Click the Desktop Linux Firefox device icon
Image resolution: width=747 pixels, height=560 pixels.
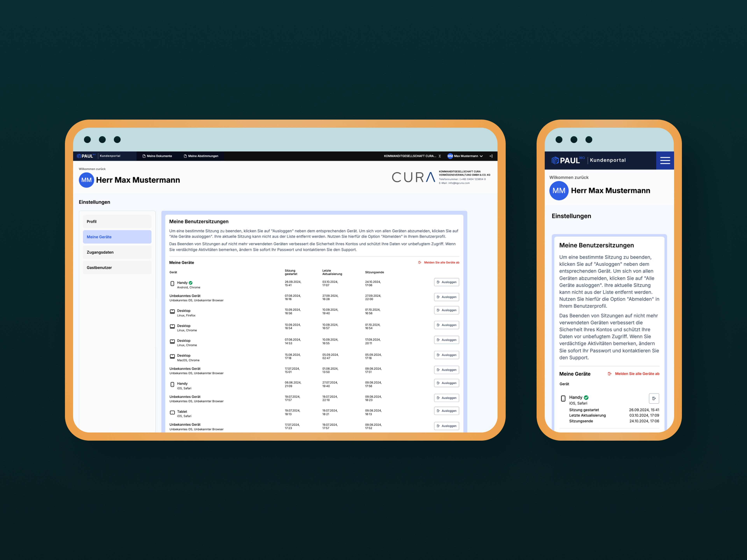(x=172, y=311)
